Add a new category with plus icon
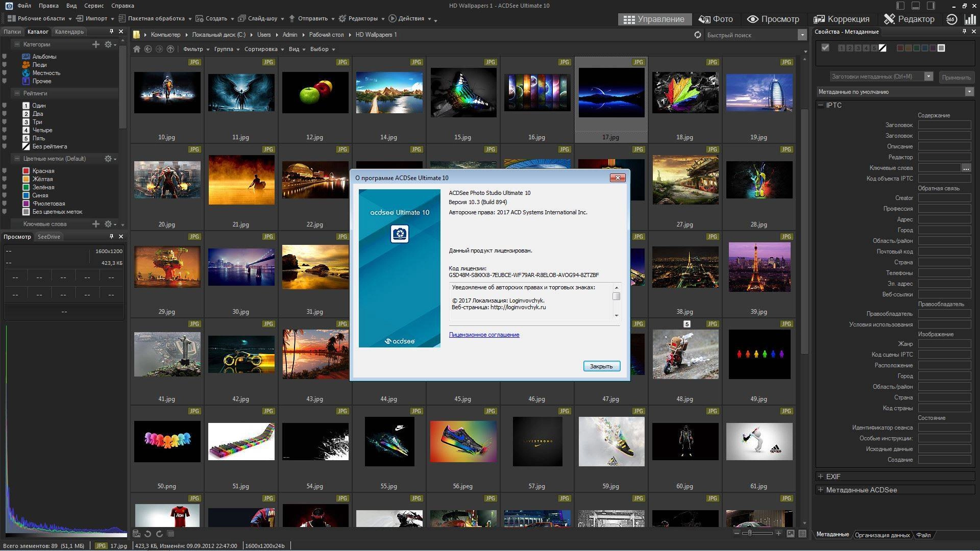Viewport: 980px width, 551px height. (x=95, y=44)
